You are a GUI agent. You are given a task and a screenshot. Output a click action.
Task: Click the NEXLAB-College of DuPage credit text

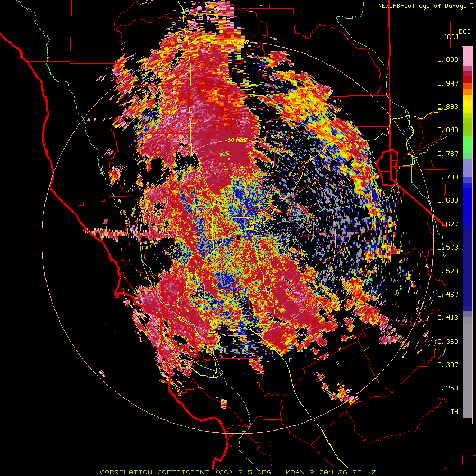[x=422, y=6]
